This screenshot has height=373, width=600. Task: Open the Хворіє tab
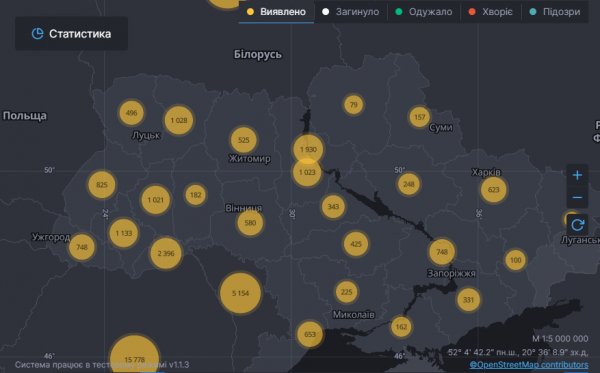point(491,12)
